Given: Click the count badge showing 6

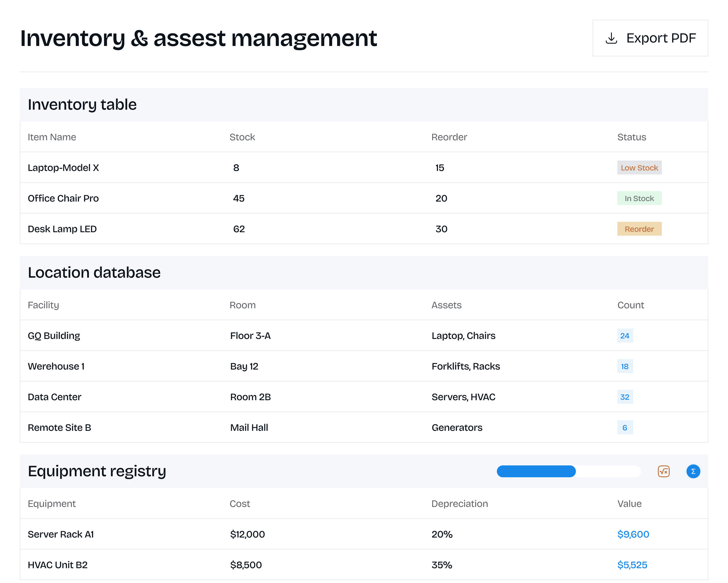Looking at the screenshot, I should (625, 428).
